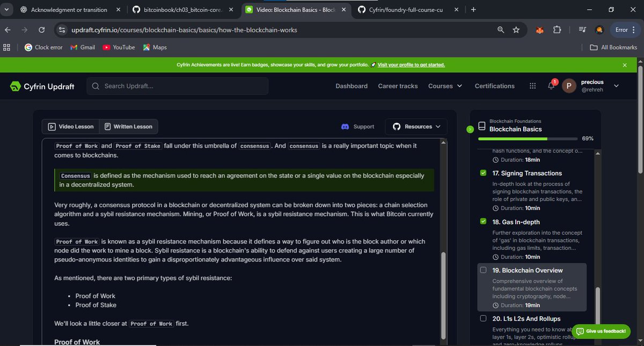Bookmark this page with the star icon
The width and height of the screenshot is (644, 346).
tap(516, 30)
